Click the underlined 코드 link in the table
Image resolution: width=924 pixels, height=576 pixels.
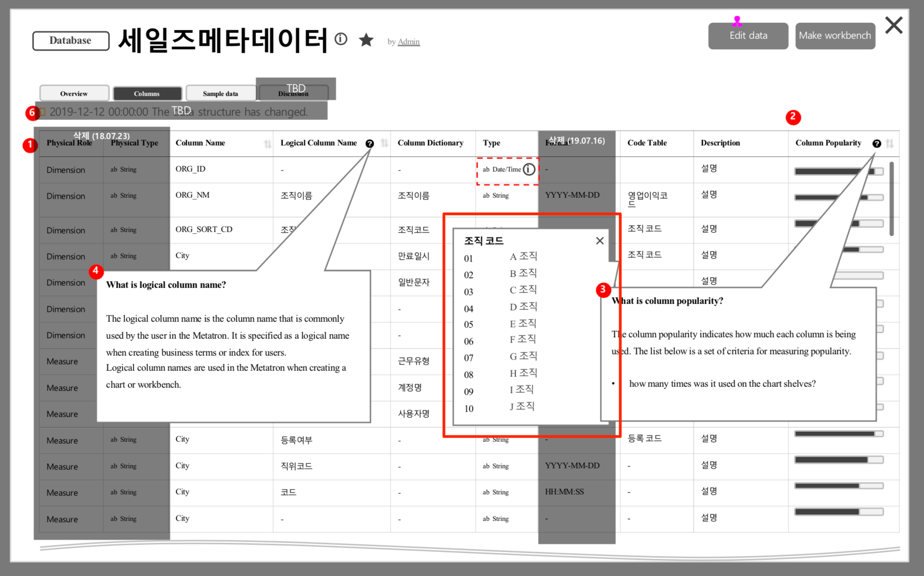289,492
